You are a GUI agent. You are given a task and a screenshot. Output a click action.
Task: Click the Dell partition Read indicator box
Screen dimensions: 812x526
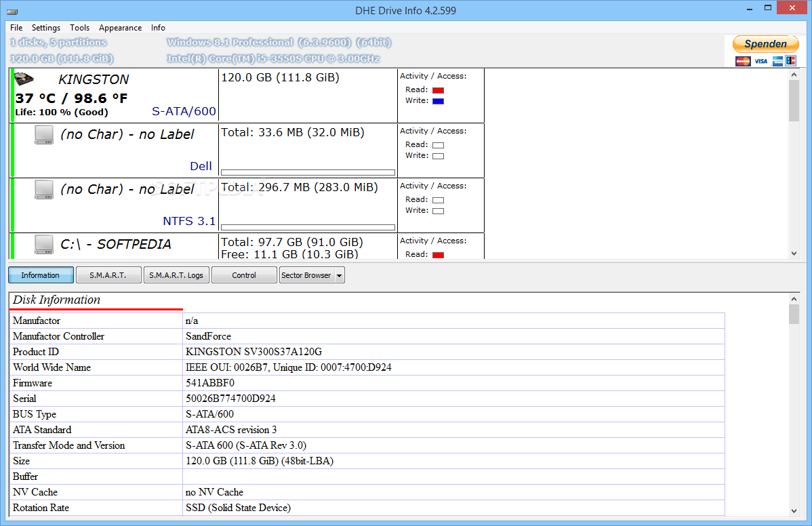438,146
